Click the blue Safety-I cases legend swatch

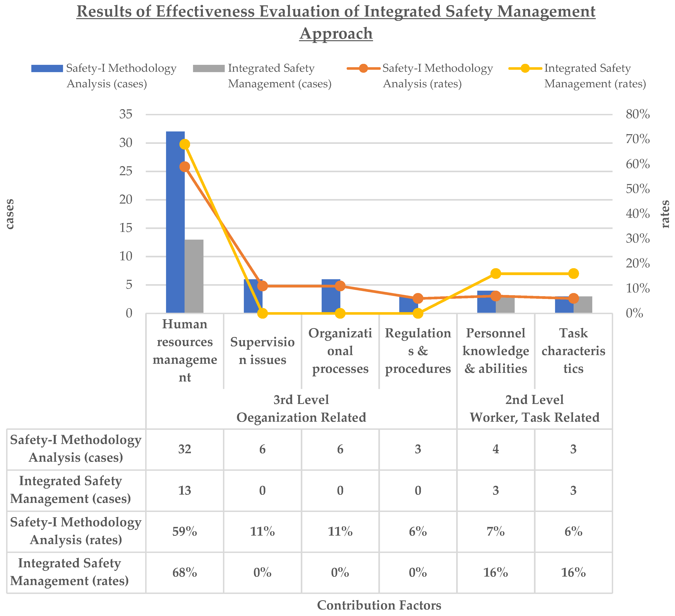(x=47, y=68)
